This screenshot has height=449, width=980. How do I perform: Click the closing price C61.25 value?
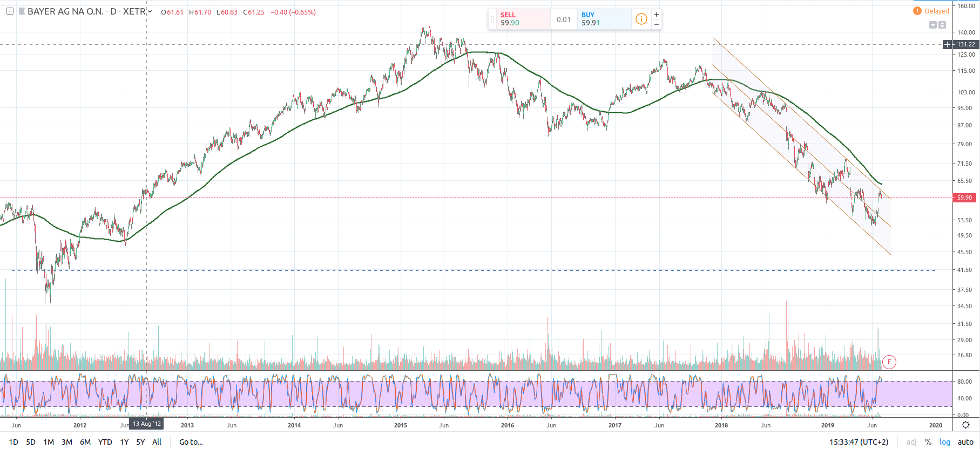254,12
